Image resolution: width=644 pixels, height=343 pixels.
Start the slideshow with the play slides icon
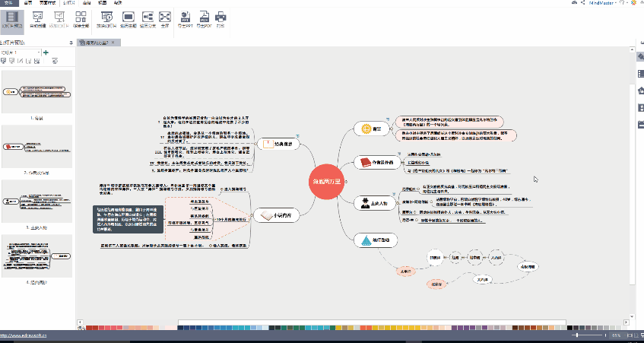click(106, 20)
